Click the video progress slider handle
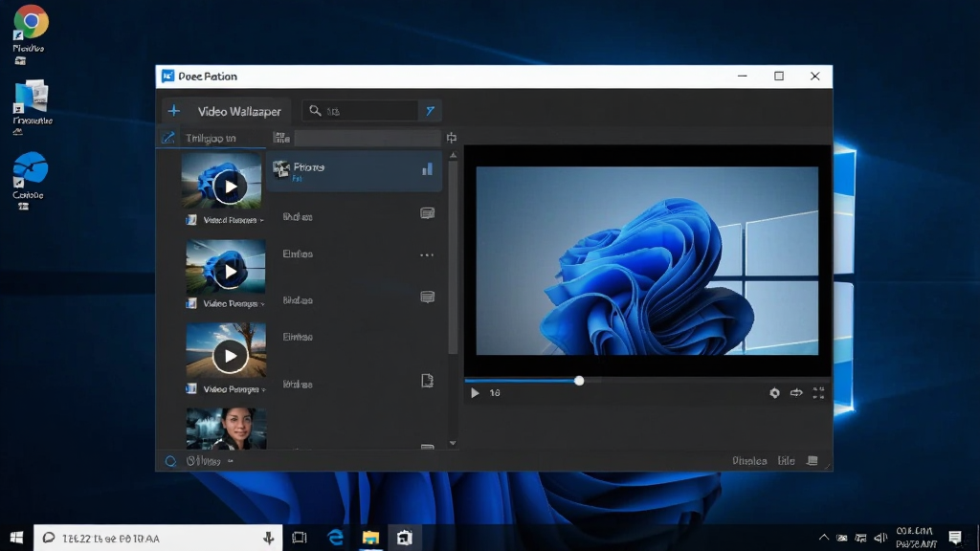The image size is (980, 551). coord(579,381)
